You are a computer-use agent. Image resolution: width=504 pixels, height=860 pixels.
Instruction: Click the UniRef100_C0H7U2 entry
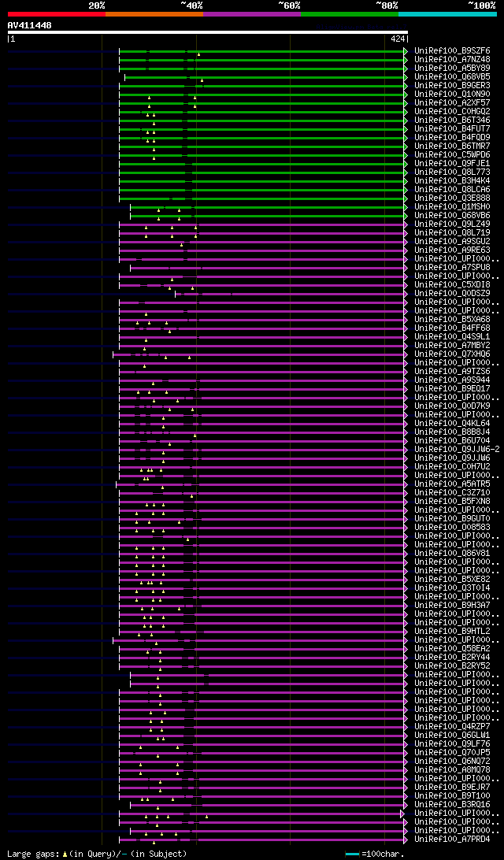(453, 467)
